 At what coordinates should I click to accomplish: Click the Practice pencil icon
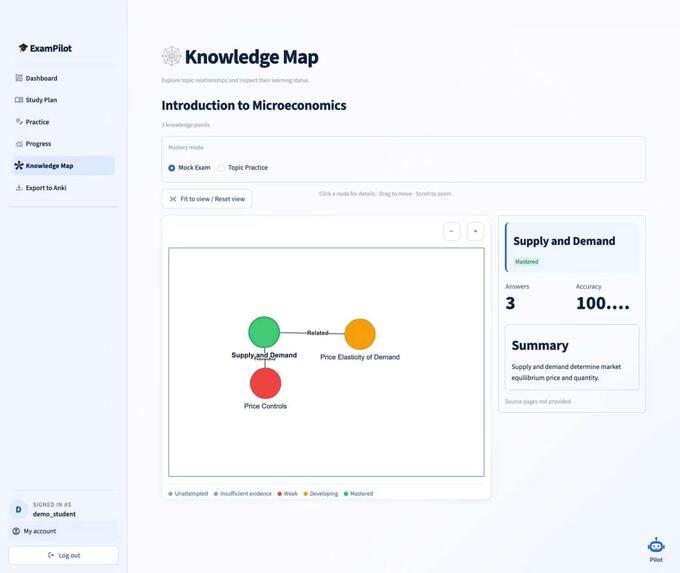click(x=19, y=122)
